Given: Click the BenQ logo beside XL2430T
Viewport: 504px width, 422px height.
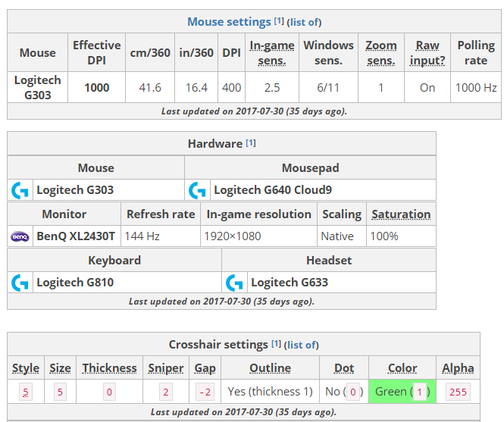Looking at the screenshot, I should (20, 236).
